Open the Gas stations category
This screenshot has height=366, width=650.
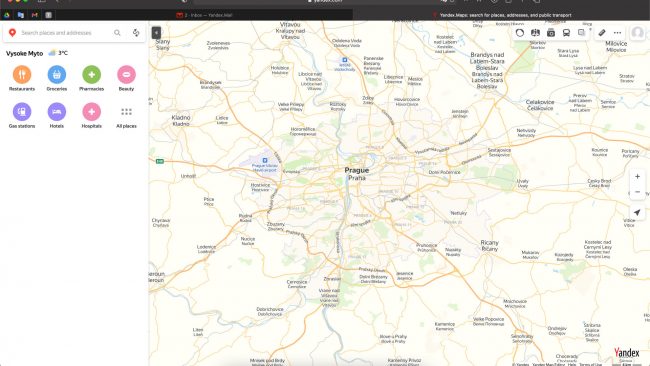pos(22,115)
